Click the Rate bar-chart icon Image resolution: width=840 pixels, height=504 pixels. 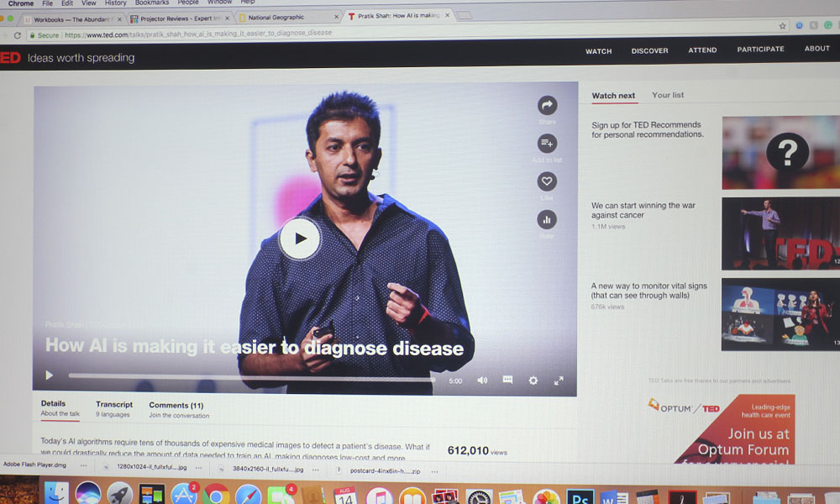pyautogui.click(x=547, y=220)
